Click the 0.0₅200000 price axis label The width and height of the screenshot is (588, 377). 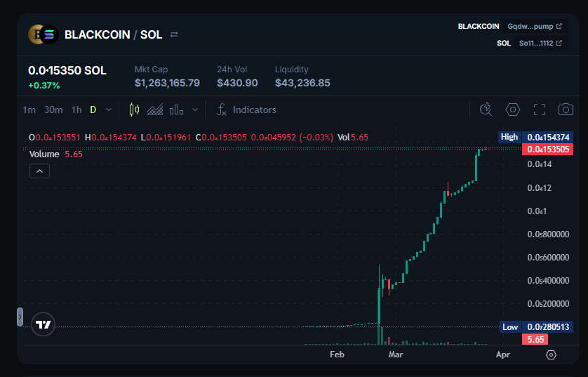coord(548,304)
